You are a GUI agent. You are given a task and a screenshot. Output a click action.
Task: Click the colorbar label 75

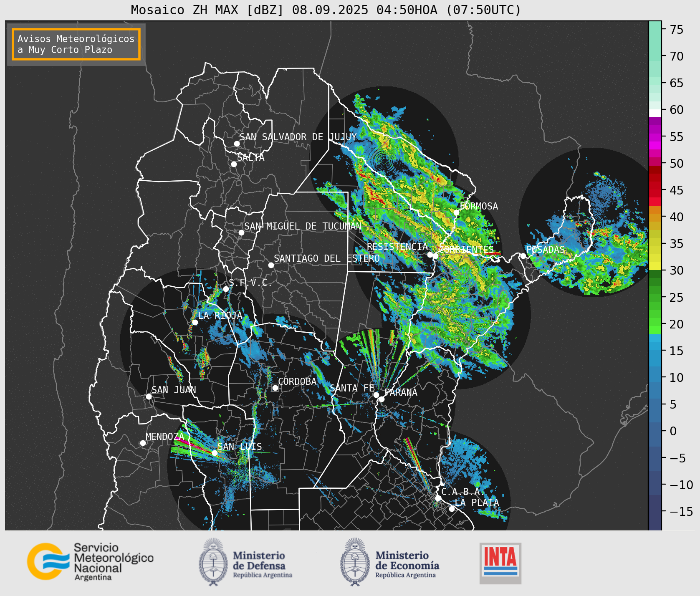(677, 30)
